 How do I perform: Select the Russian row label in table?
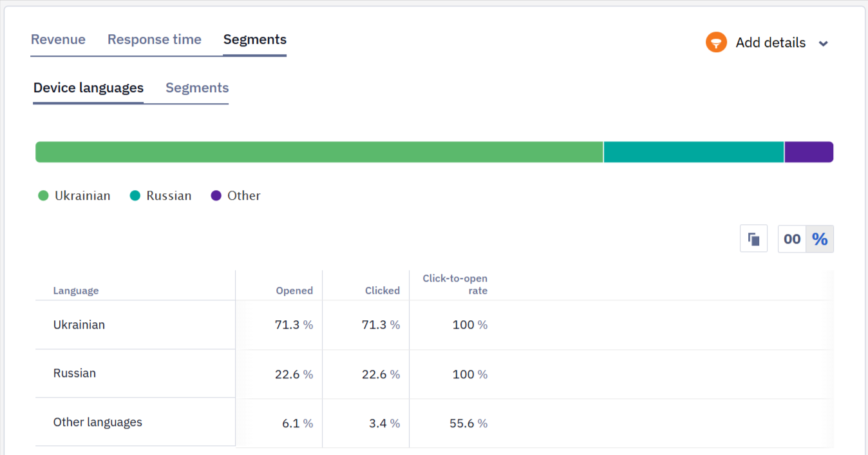(75, 373)
